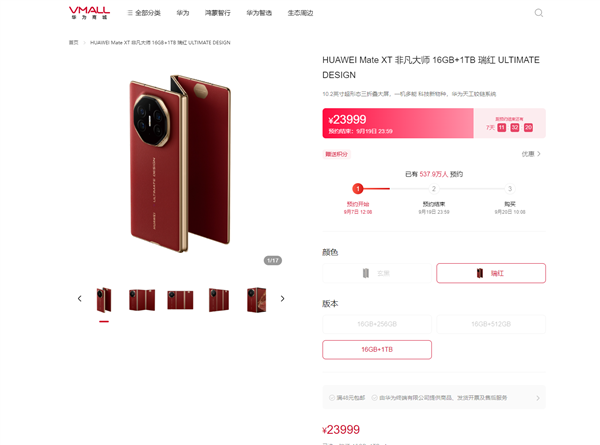Select the 16GB+256GB version
The width and height of the screenshot is (600, 445).
[377, 324]
